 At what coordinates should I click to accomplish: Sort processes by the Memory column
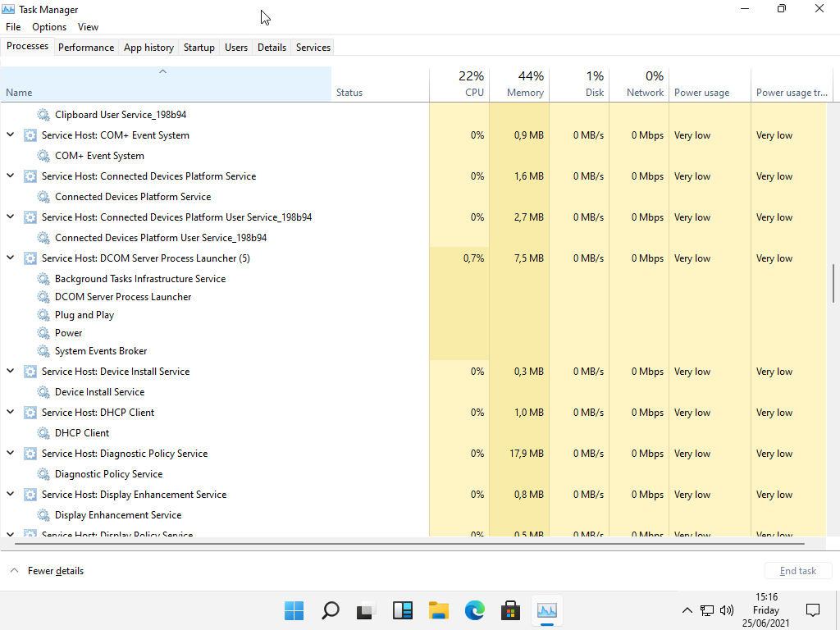[525, 93]
